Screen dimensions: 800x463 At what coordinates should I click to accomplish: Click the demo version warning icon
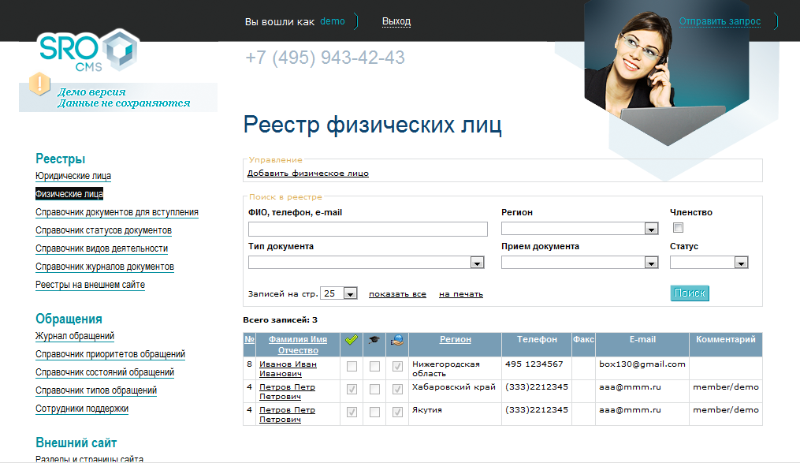[40, 84]
